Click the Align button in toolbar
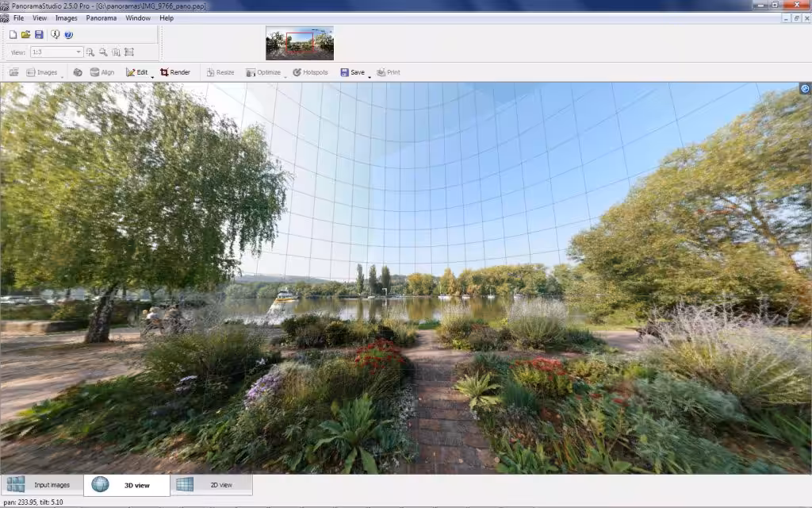 click(101, 72)
